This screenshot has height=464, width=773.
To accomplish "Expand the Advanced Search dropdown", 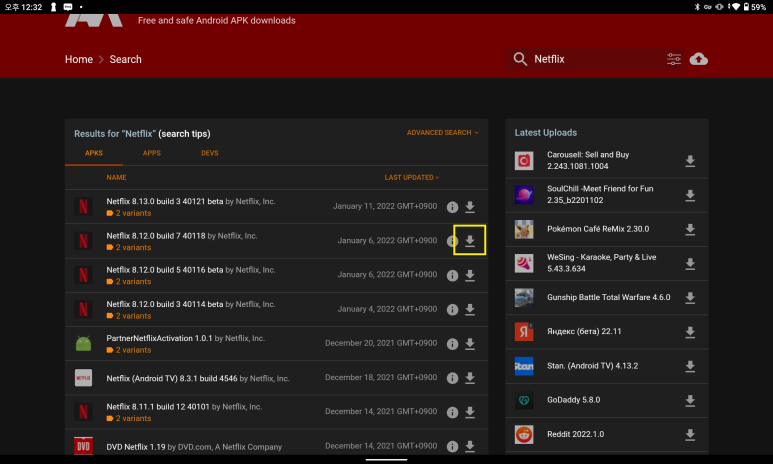I will tap(442, 133).
